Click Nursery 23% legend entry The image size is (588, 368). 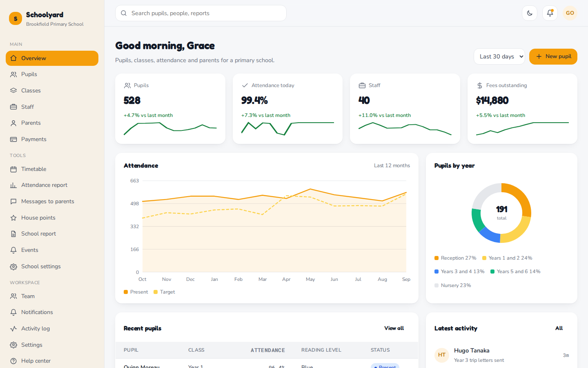tap(453, 285)
